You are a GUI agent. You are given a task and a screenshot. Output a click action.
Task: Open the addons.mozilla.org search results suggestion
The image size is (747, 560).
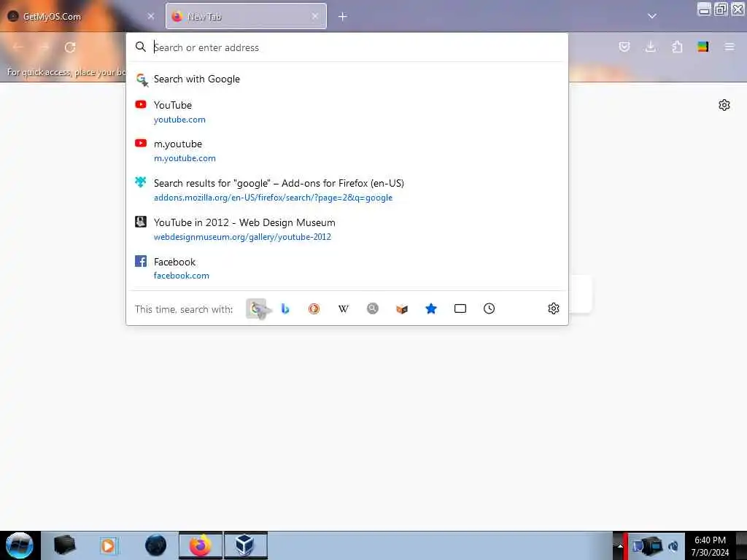pos(347,190)
